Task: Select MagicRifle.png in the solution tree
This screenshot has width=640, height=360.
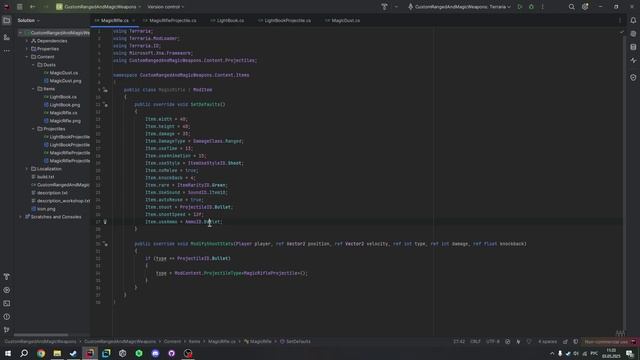Action: click(x=65, y=121)
